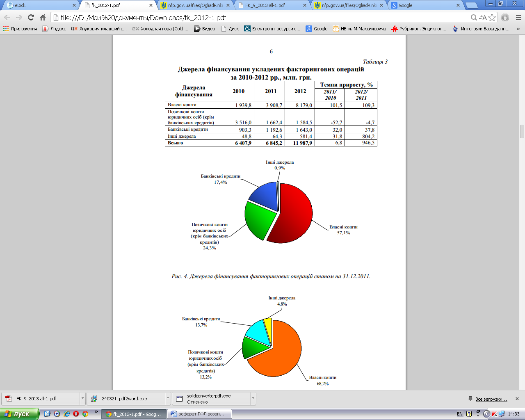Open the Видео bookmark
This screenshot has height=420, width=525.
coord(205,29)
